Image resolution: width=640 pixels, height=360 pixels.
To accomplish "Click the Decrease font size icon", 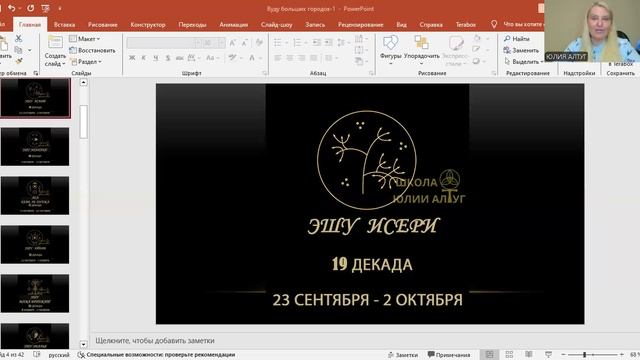I will [x=244, y=43].
